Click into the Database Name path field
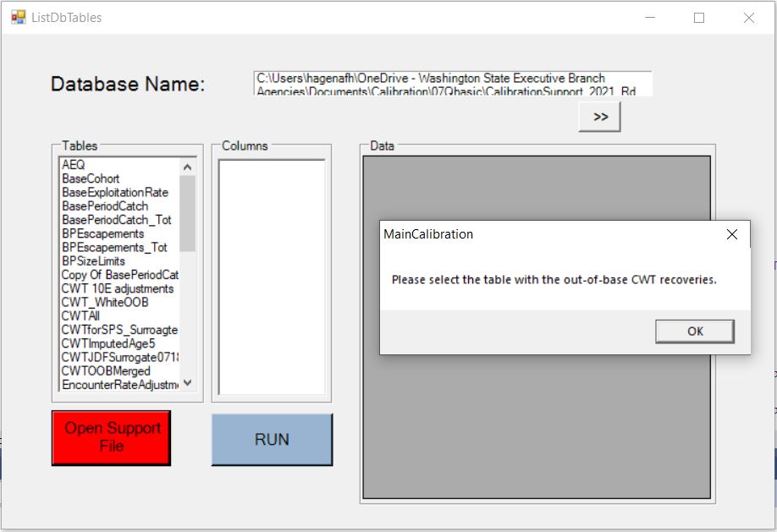This screenshot has width=777, height=532. 453,84
